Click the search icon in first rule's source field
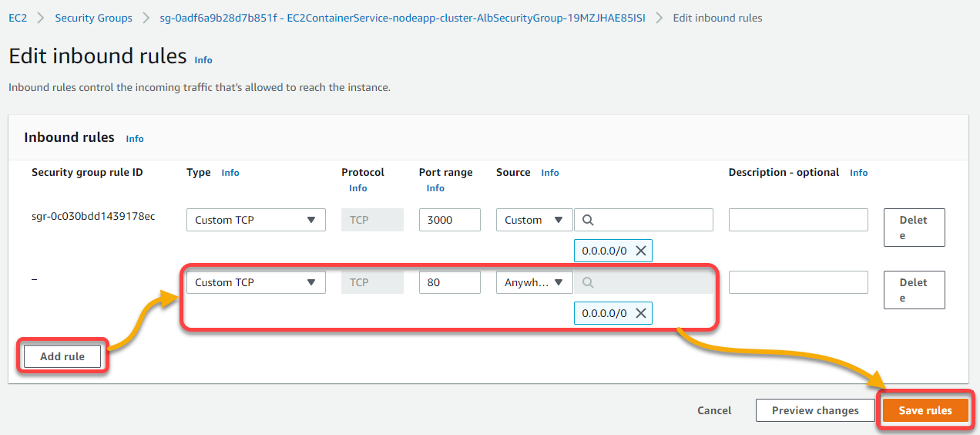The image size is (980, 435). coord(588,220)
